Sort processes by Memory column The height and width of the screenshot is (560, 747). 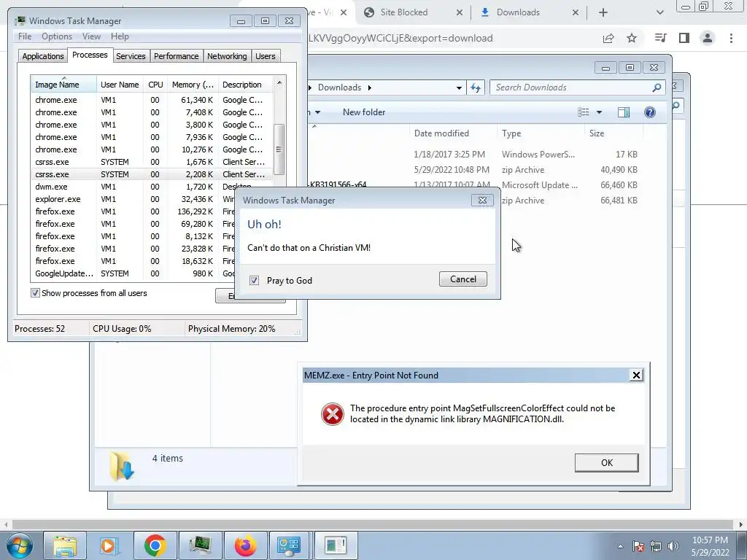pyautogui.click(x=193, y=85)
